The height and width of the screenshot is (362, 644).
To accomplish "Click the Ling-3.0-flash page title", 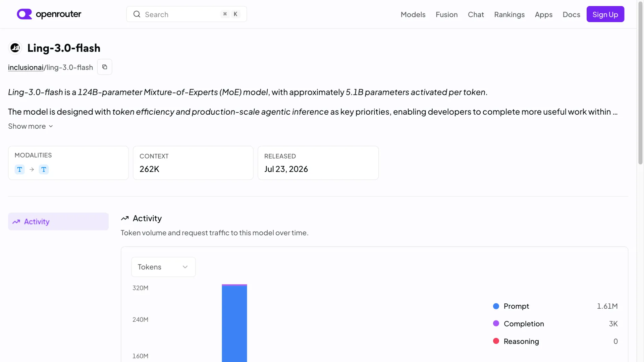I will click(64, 48).
